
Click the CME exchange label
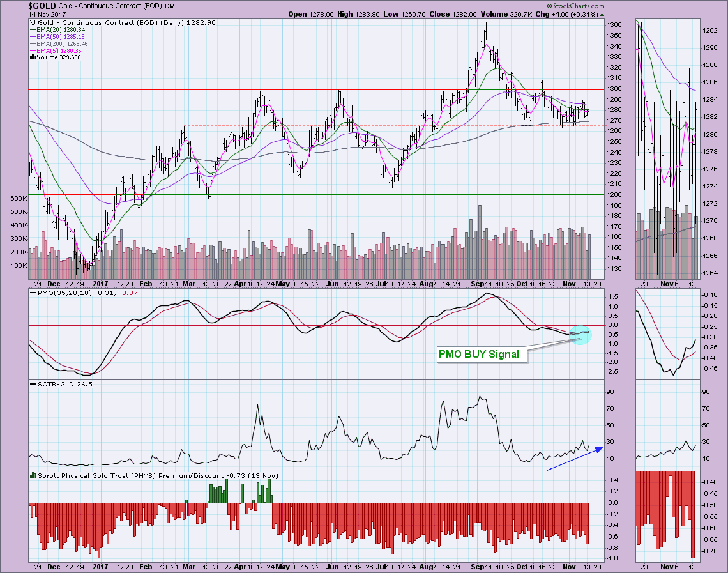click(x=172, y=6)
